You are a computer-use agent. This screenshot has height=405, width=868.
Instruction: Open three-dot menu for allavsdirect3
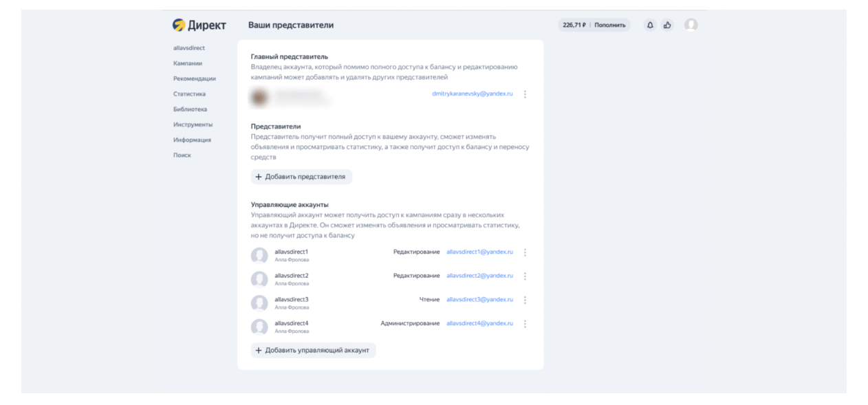525,300
